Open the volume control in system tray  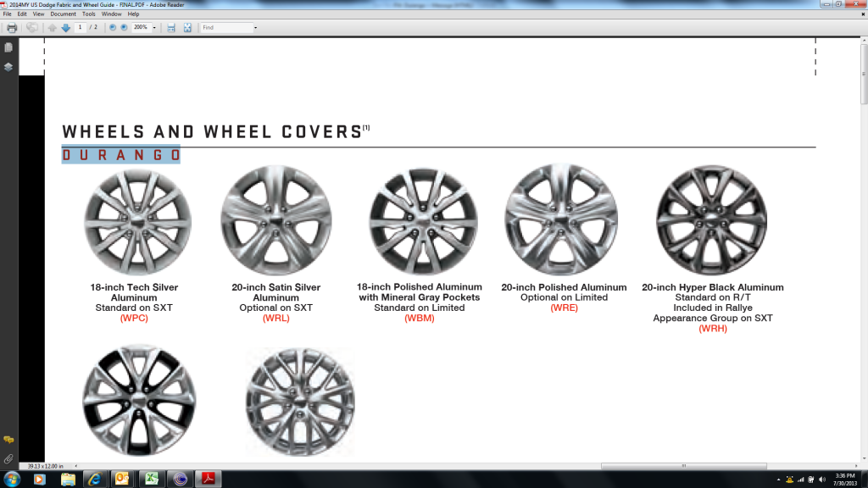click(822, 480)
